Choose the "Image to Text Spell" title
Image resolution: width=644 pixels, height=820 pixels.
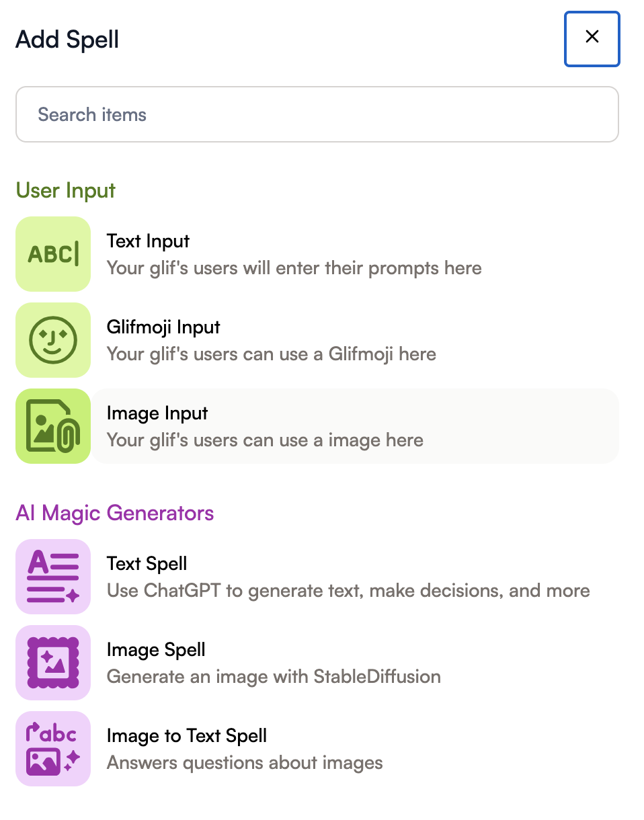point(187,736)
